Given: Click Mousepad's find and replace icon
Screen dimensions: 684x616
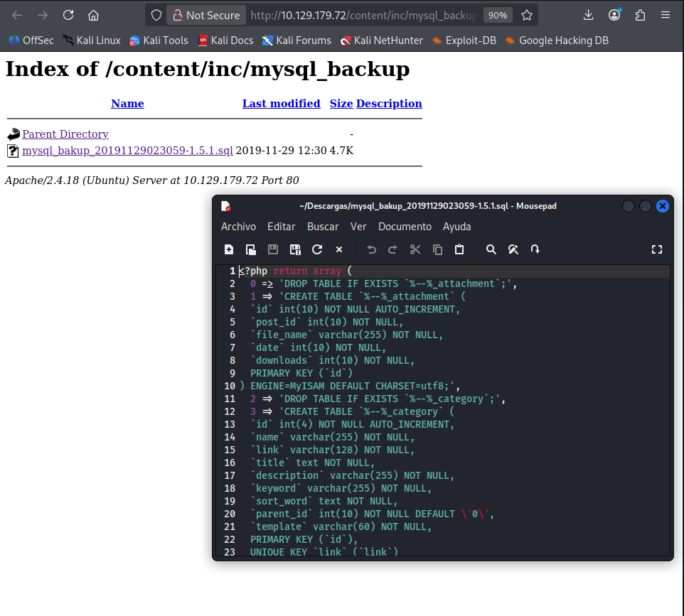Looking at the screenshot, I should 513,249.
